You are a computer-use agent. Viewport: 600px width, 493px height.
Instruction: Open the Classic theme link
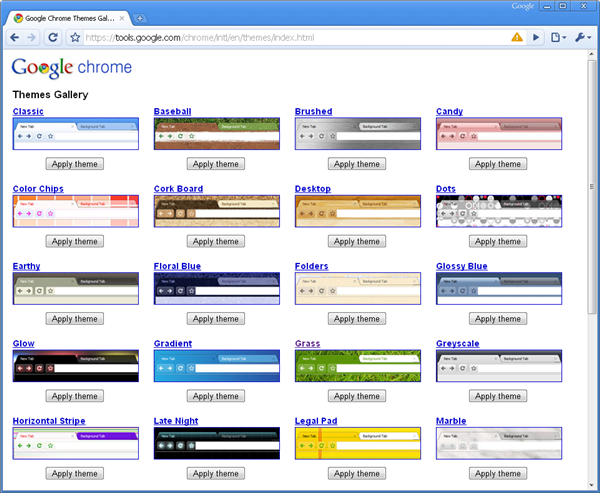[28, 111]
